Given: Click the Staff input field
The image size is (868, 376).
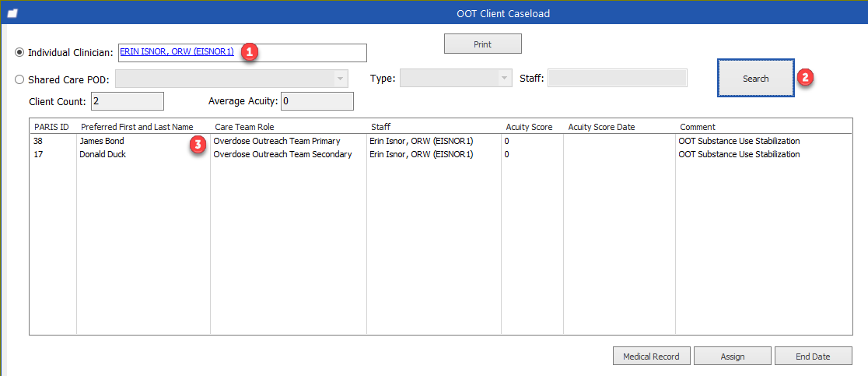Looking at the screenshot, I should tap(618, 78).
